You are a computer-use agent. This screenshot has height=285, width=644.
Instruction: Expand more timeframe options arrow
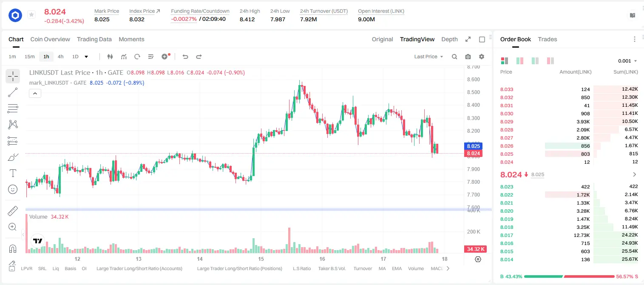[86, 57]
